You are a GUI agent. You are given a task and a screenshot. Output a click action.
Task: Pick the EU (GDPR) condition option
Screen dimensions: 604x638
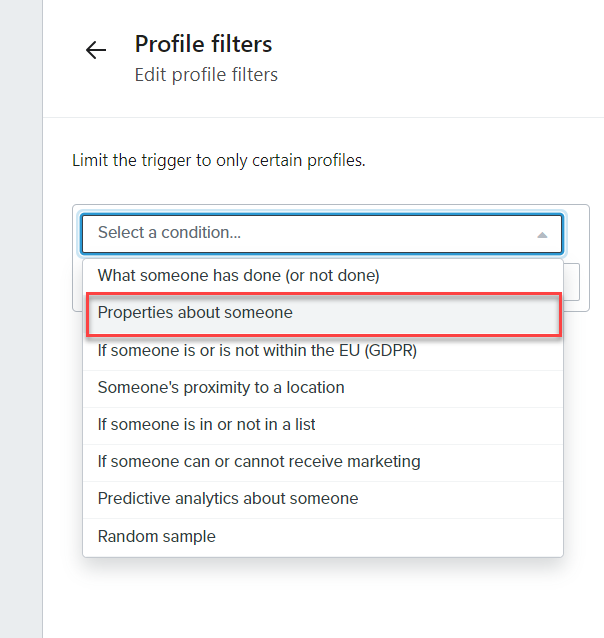pos(257,350)
